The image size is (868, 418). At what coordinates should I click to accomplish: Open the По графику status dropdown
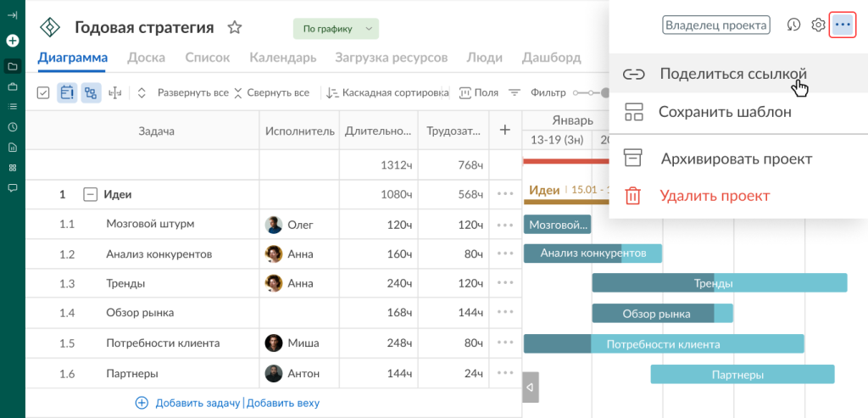pos(336,29)
